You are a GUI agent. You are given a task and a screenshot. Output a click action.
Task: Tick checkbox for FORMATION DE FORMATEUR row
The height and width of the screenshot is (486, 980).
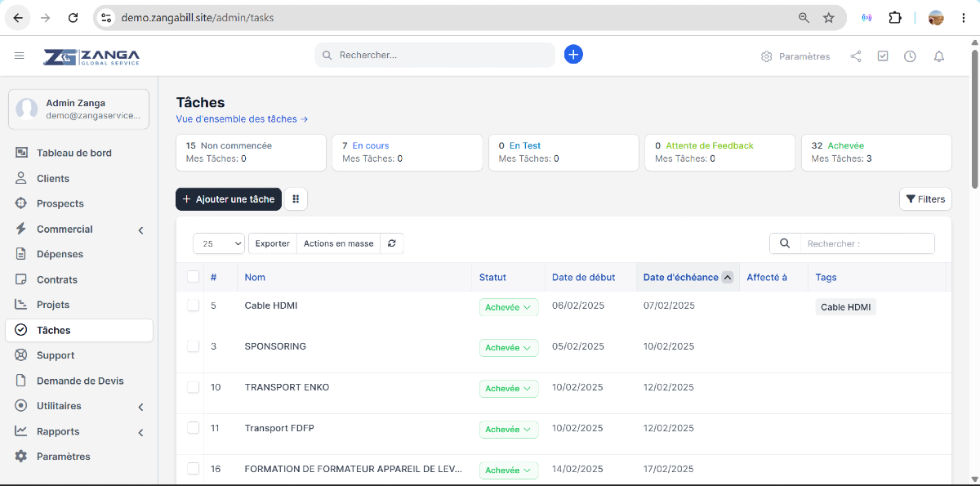pyautogui.click(x=194, y=469)
